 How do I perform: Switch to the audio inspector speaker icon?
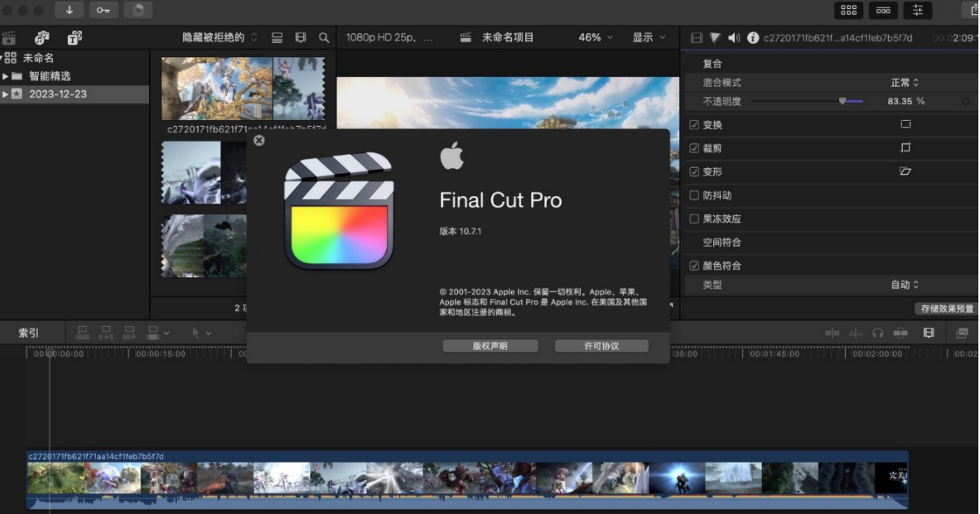pyautogui.click(x=734, y=38)
